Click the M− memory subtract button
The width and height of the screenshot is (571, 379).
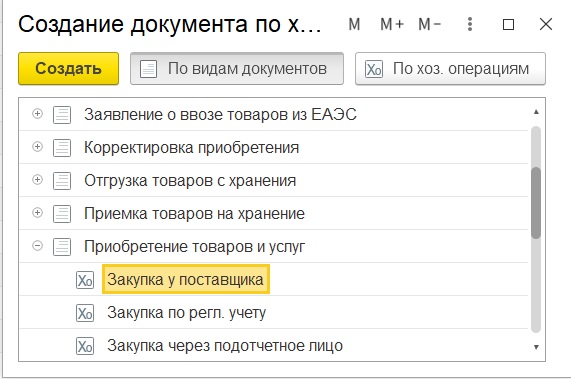(x=429, y=24)
